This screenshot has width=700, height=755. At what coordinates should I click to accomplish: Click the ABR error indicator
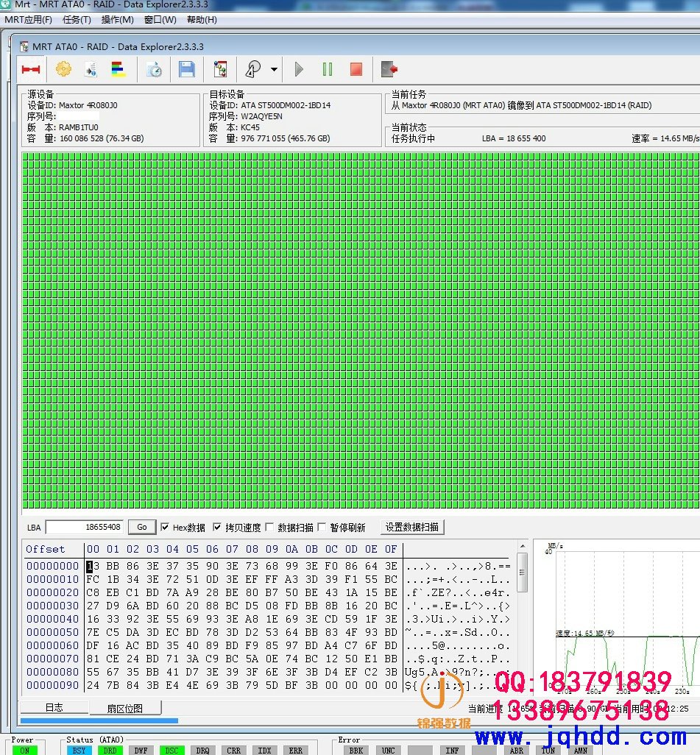(517, 751)
